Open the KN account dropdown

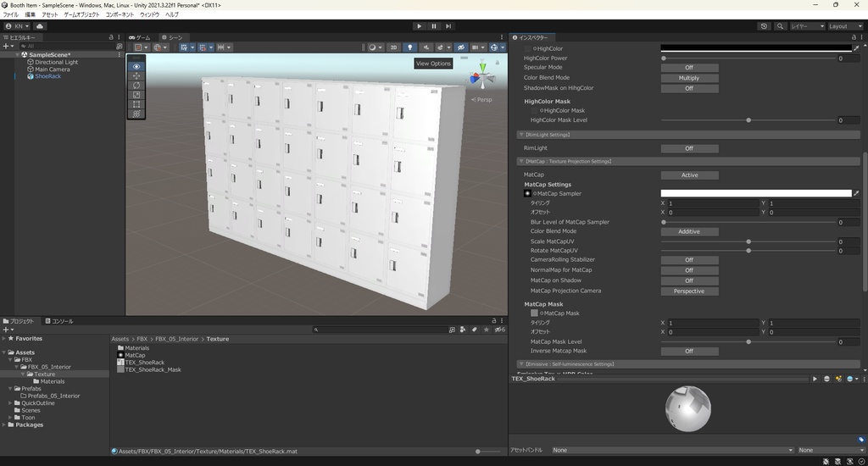pyautogui.click(x=17, y=26)
